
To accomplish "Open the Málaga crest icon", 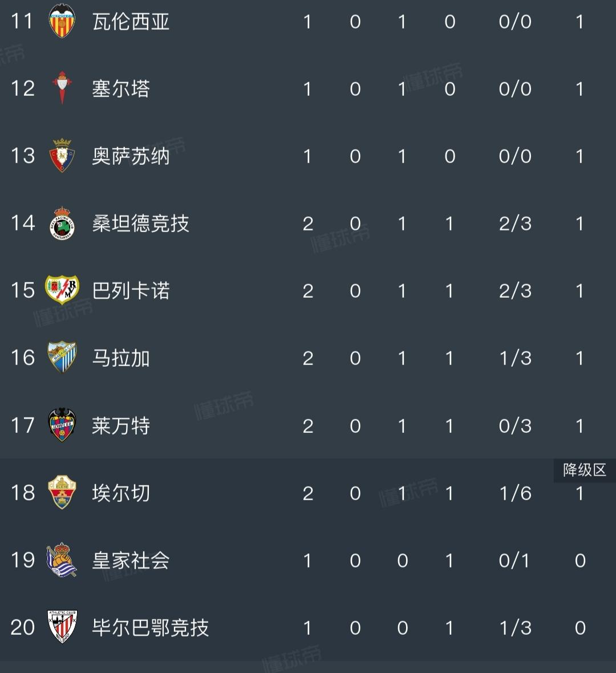I will (62, 357).
